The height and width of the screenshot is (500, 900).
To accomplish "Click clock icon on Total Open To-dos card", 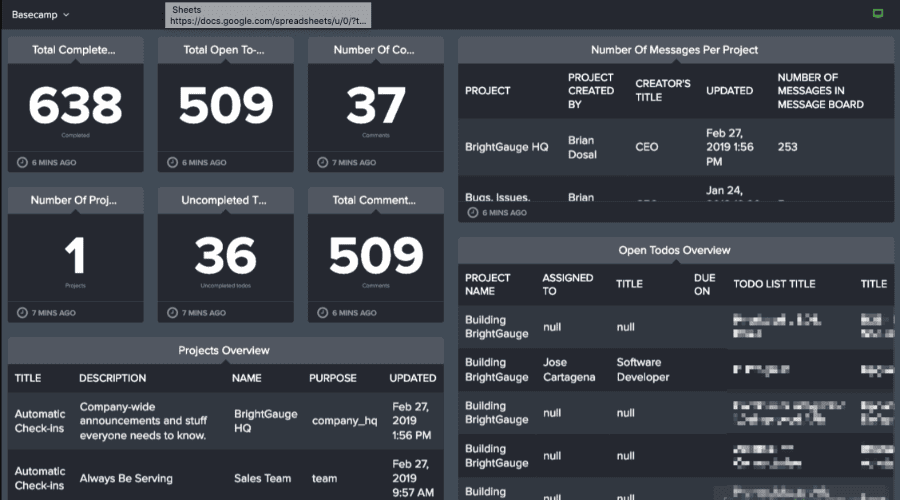I will click(x=172, y=162).
